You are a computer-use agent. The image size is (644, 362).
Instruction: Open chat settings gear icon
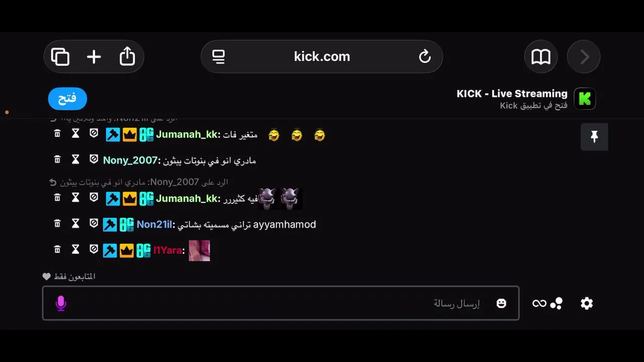587,303
